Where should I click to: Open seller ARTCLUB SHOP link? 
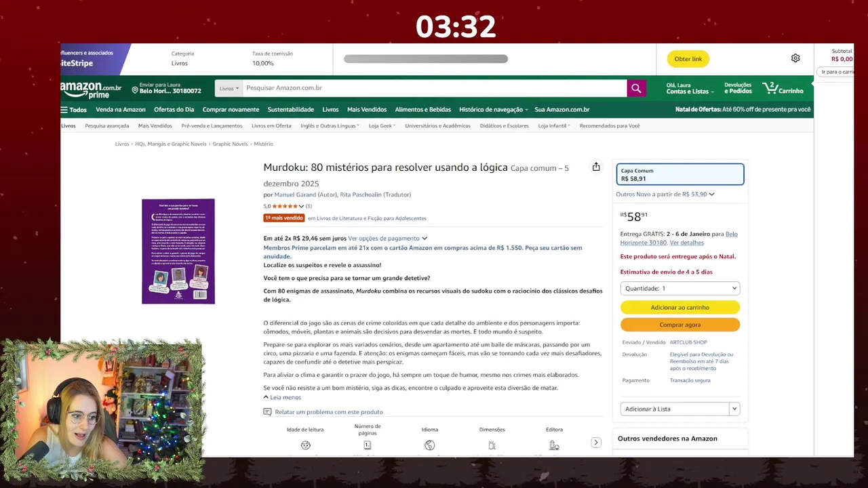click(x=688, y=342)
